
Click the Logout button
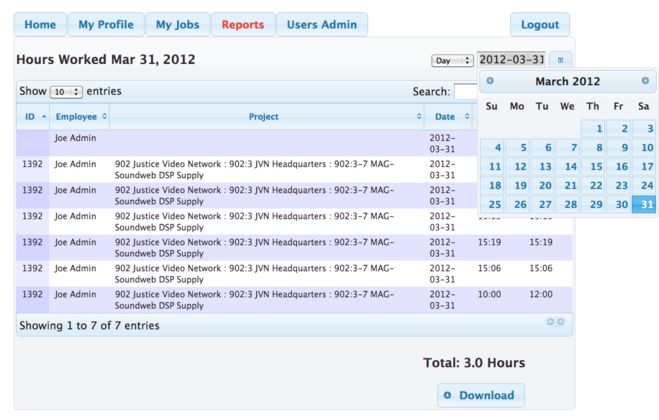[540, 25]
